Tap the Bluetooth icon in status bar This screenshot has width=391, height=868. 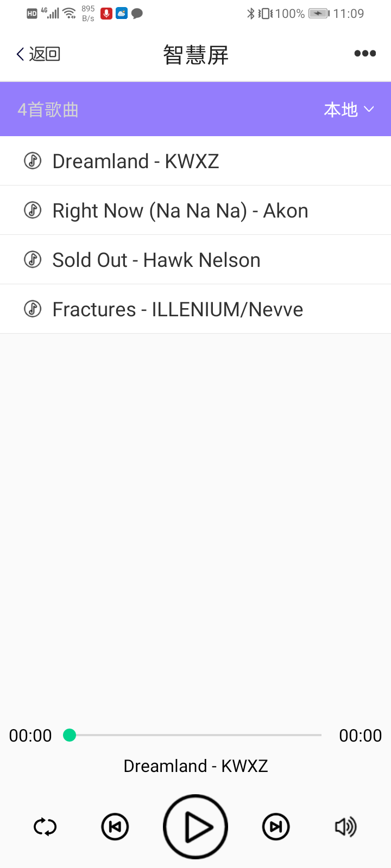pos(250,14)
